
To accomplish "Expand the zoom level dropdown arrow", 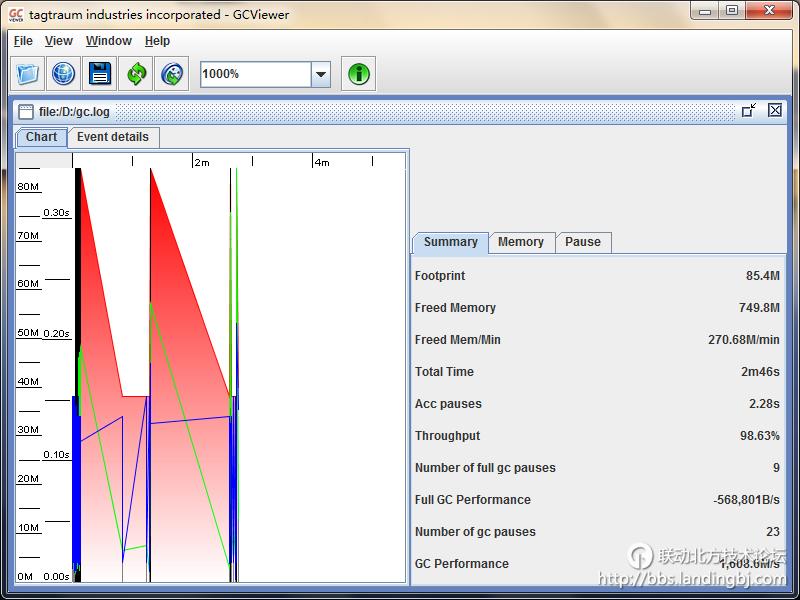I will pyautogui.click(x=321, y=74).
